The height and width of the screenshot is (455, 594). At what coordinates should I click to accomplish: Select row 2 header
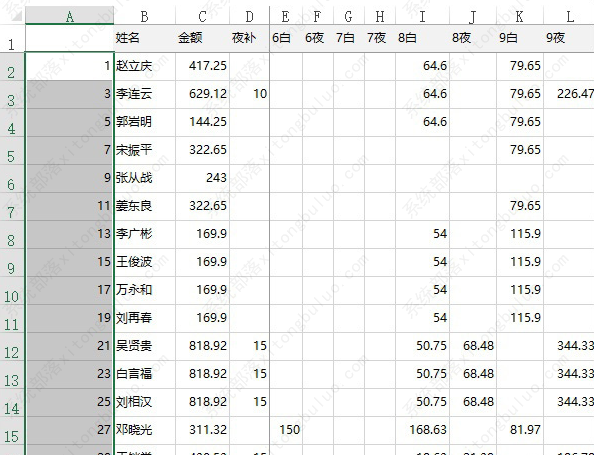pos(11,67)
